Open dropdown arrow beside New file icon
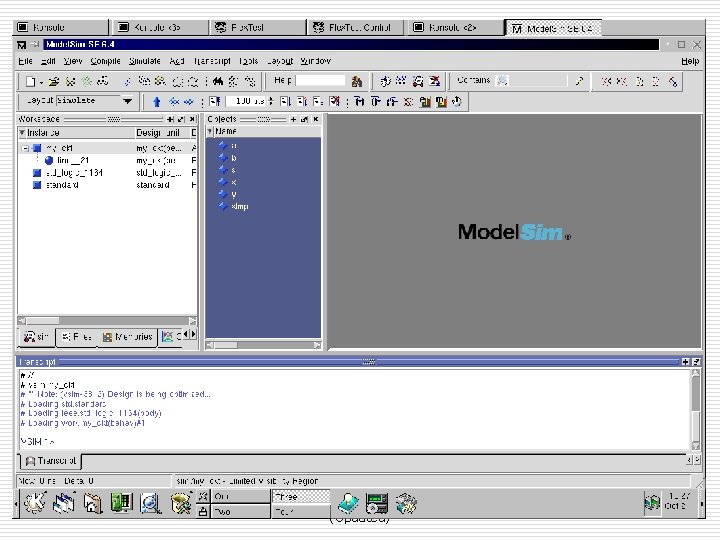 41,82
